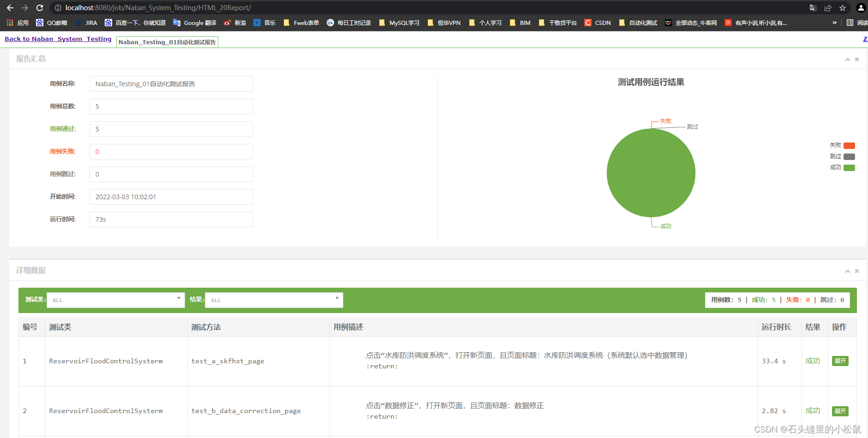Open the MySQL学习 bookmark folder
Viewport: 868px width, 438px height.
(x=399, y=23)
